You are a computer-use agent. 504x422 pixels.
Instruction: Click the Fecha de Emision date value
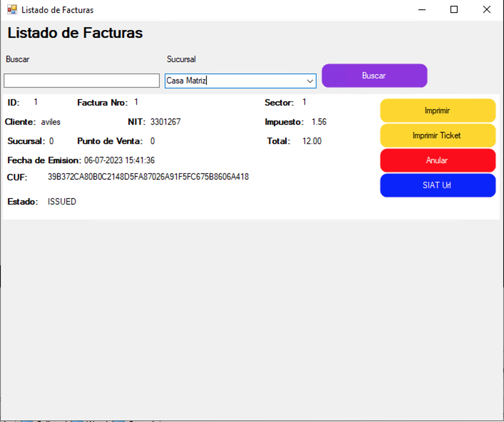click(x=119, y=160)
